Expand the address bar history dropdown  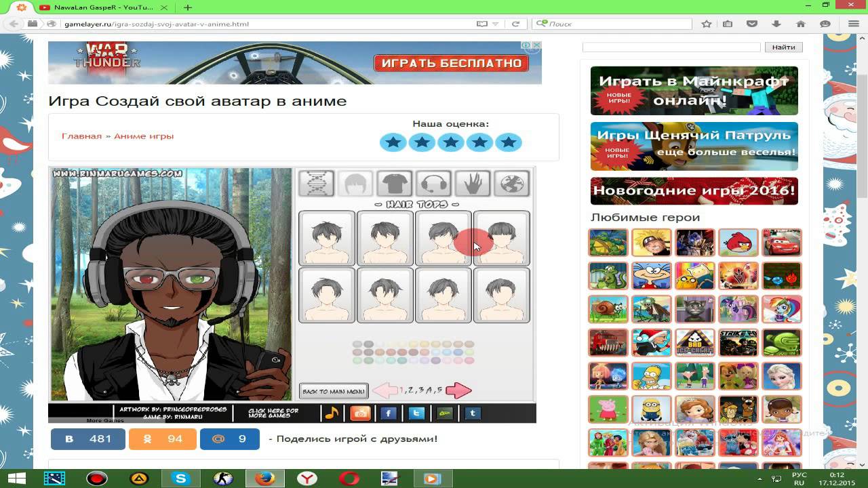coord(496,24)
